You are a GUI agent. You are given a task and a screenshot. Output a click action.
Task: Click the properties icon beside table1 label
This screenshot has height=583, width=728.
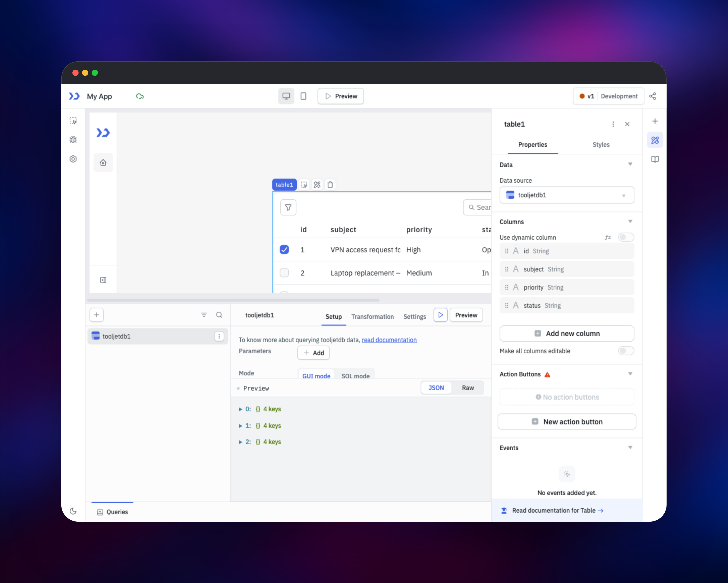pos(317,185)
